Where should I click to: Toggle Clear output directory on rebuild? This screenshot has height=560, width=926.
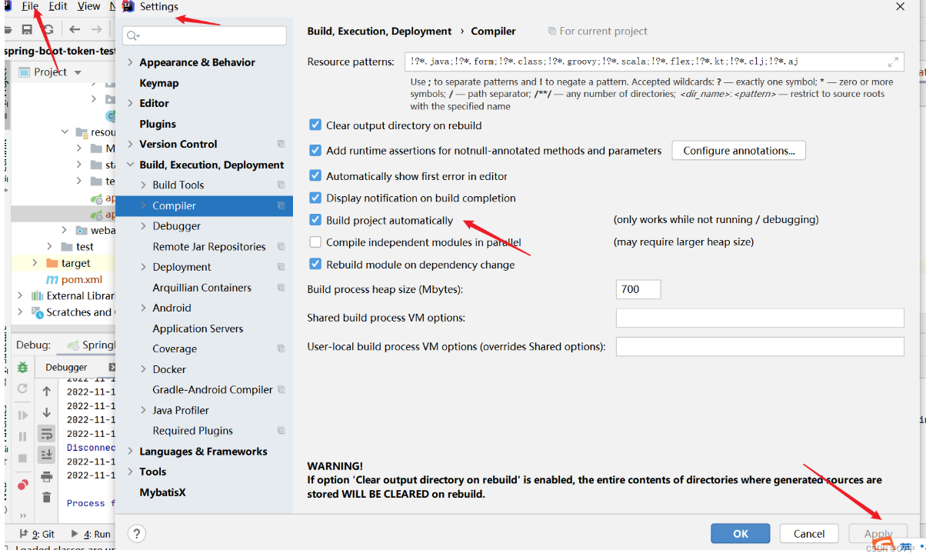315,125
